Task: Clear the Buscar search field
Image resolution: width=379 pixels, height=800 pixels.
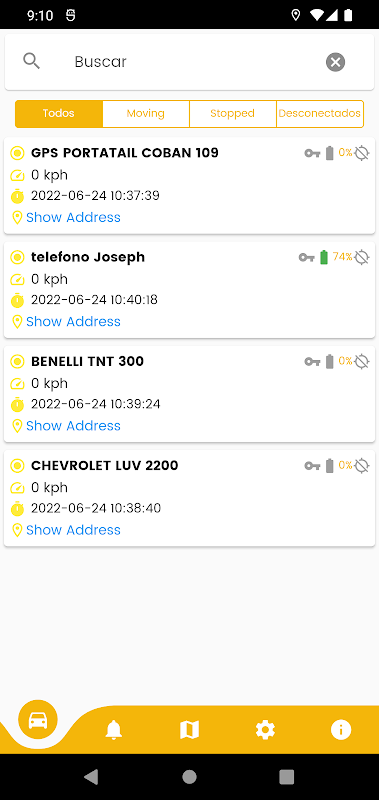Action: coord(335,62)
